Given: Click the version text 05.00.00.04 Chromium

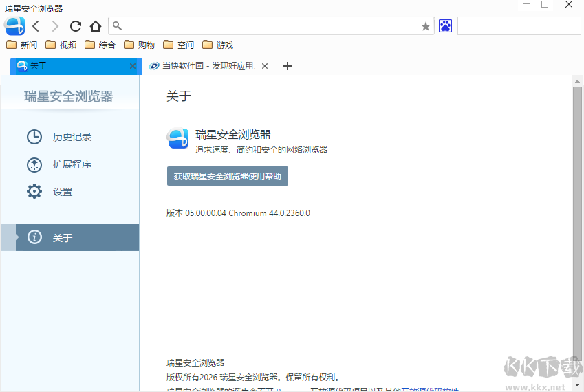Looking at the screenshot, I should point(238,213).
